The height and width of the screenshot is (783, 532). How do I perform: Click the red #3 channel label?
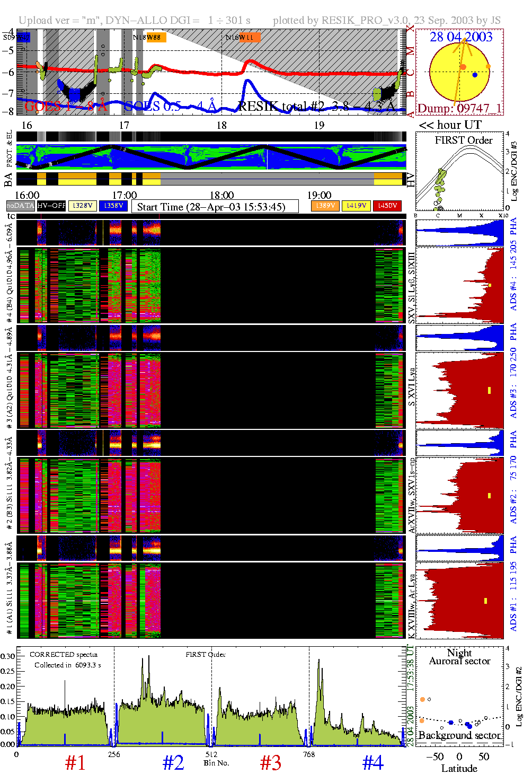(271, 763)
